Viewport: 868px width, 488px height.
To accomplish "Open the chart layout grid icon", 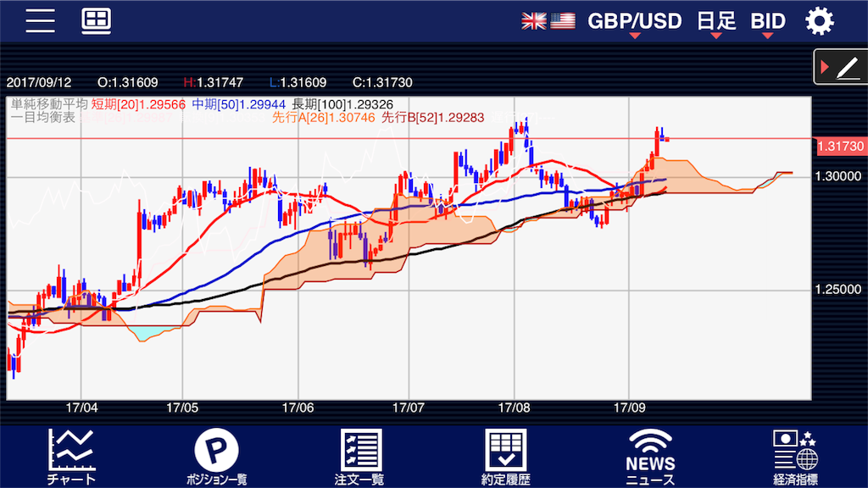I will click(x=97, y=21).
